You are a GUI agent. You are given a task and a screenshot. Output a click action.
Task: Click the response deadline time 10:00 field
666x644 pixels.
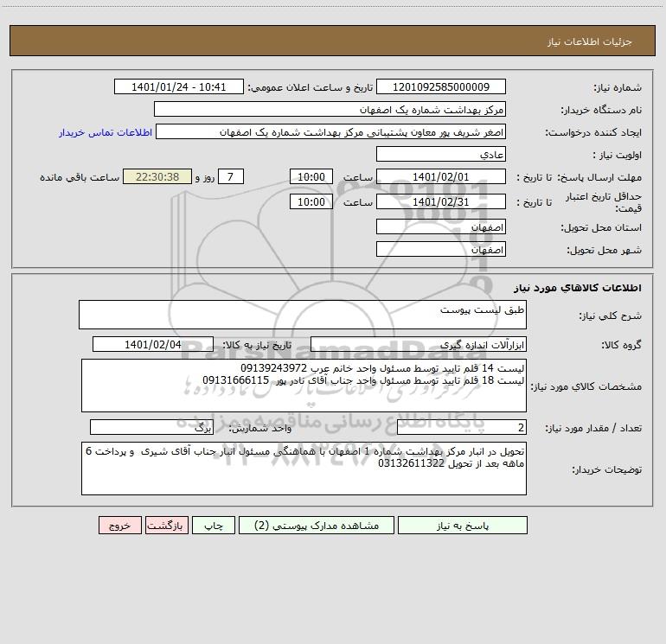(311, 176)
